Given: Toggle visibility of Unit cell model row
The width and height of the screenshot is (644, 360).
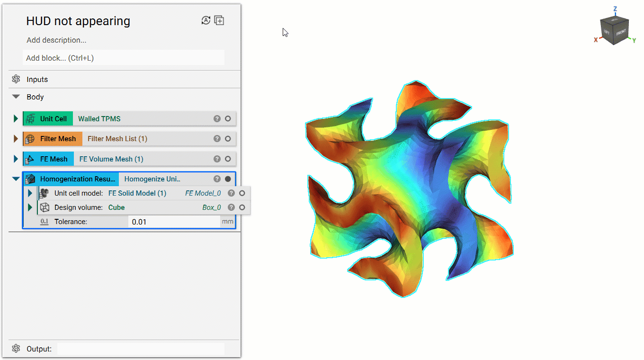Looking at the screenshot, I should [242, 193].
